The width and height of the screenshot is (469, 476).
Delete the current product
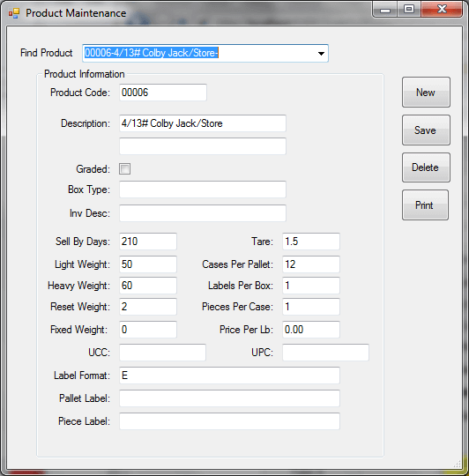pyautogui.click(x=426, y=167)
